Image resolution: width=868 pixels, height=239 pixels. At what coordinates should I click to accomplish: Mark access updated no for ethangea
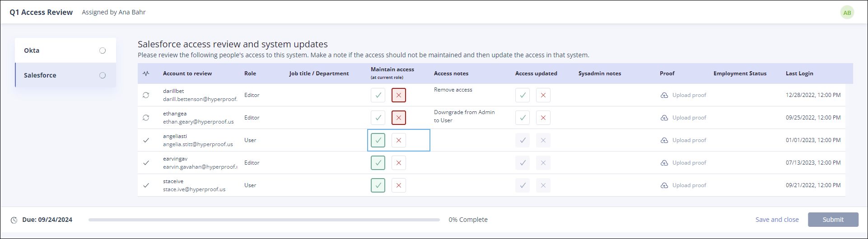(543, 118)
